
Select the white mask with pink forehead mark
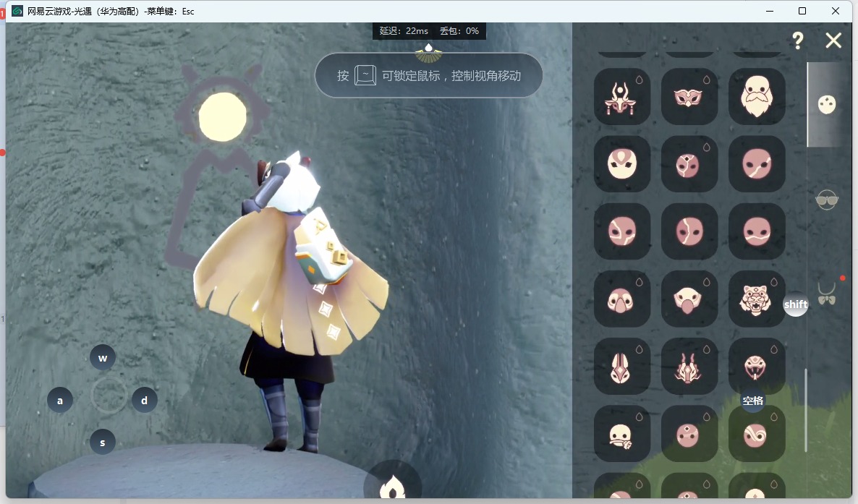tap(622, 164)
